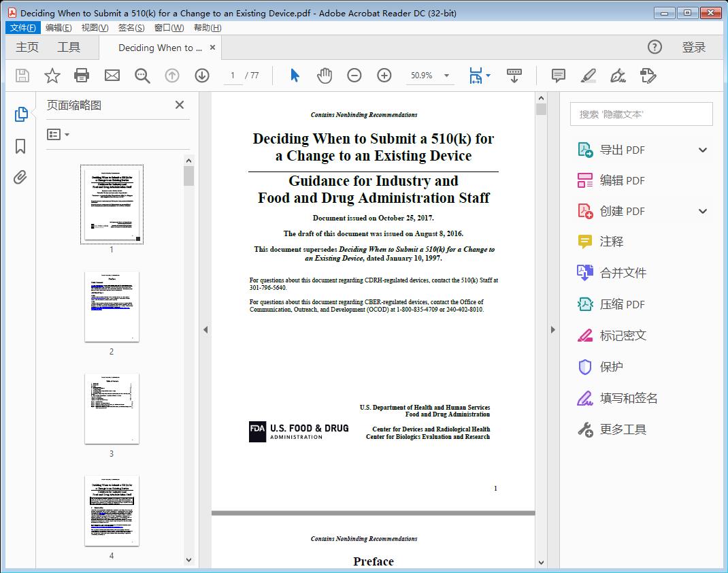
Task: Open the bookmarks panel icon
Action: pyautogui.click(x=20, y=146)
